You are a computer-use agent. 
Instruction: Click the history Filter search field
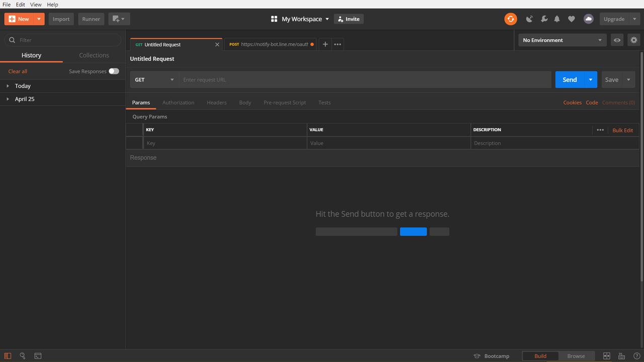click(63, 40)
